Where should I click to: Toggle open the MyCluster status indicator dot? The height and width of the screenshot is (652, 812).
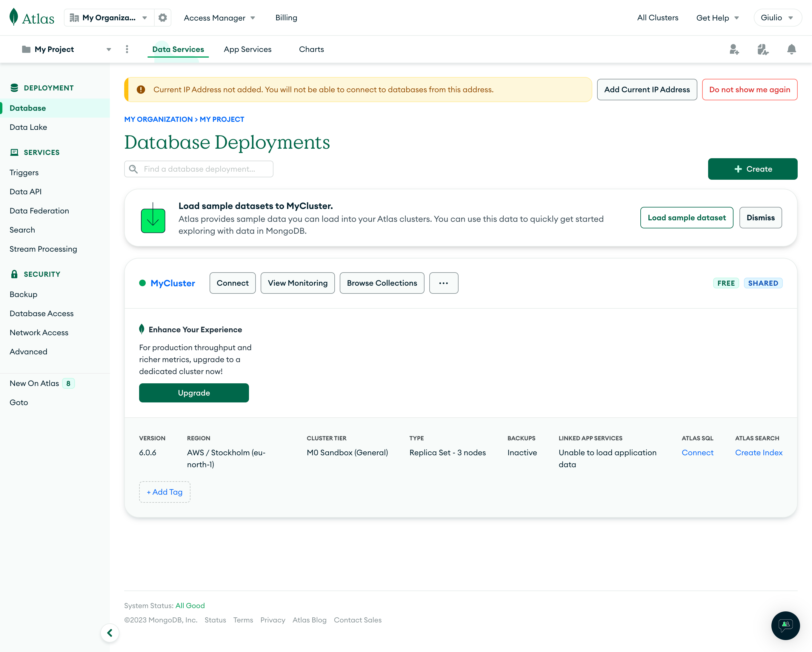143,283
